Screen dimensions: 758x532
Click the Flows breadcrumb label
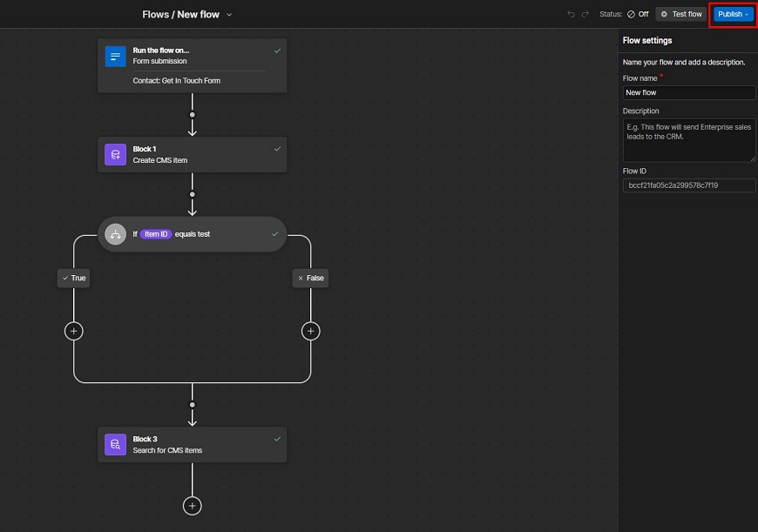[153, 14]
